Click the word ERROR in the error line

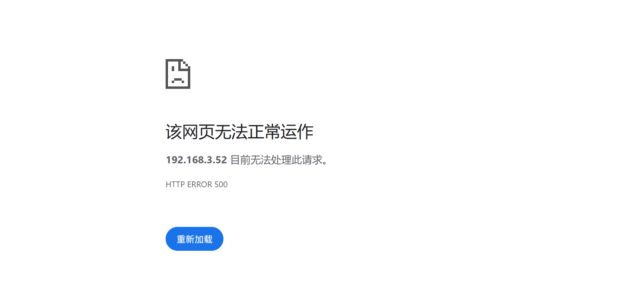[200, 185]
